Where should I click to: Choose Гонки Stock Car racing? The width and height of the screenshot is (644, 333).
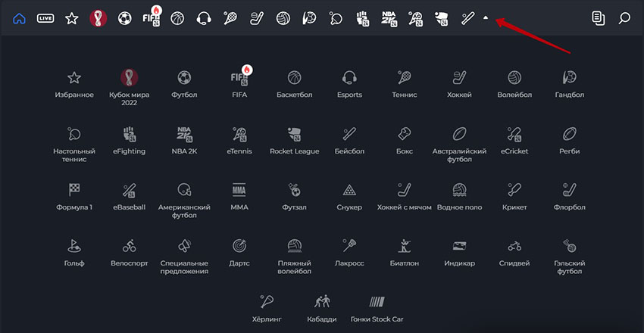tap(377, 309)
